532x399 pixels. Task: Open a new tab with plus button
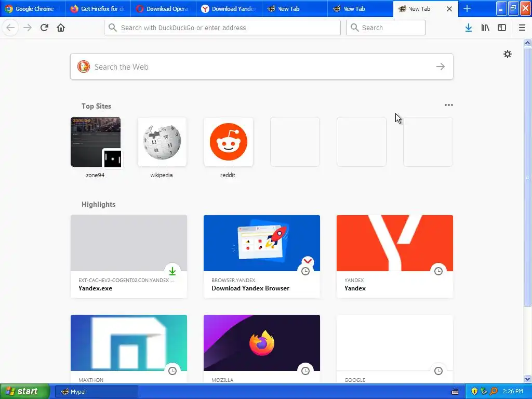pyautogui.click(x=467, y=9)
